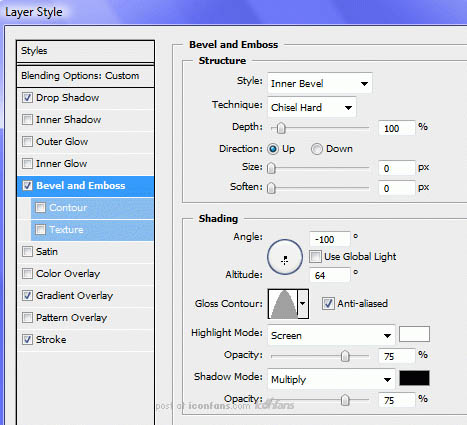Select the Down direction radio button
This screenshot has height=425, width=467.
(x=317, y=149)
